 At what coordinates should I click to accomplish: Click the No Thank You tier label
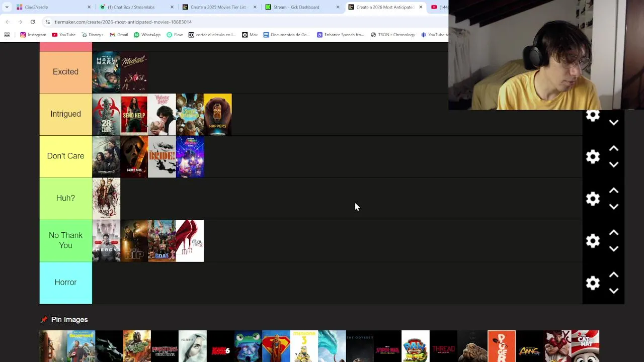[x=65, y=241]
